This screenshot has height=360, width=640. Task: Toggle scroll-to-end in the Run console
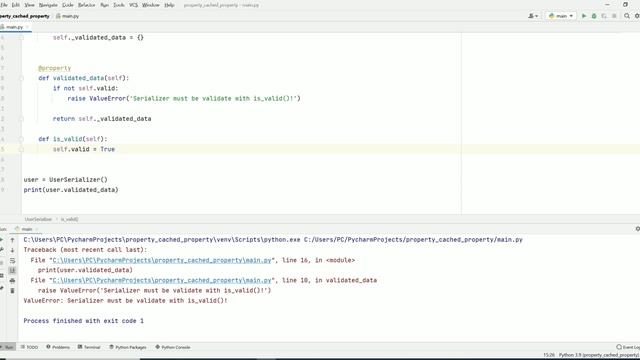pyautogui.click(x=12, y=270)
